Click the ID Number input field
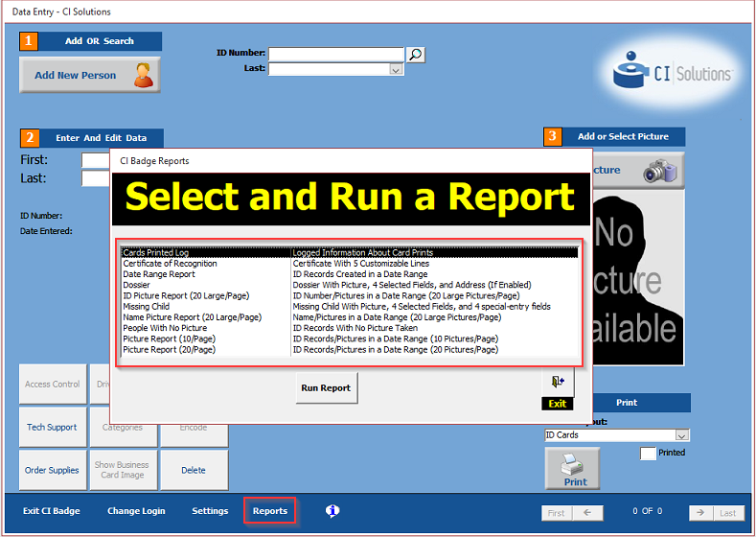Viewport: 756px width, 537px height. 336,54
